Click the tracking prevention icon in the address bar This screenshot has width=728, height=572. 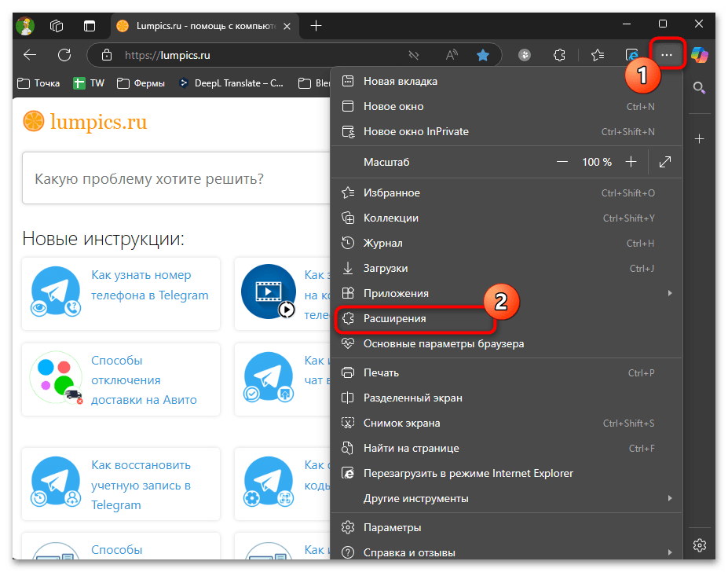414,55
